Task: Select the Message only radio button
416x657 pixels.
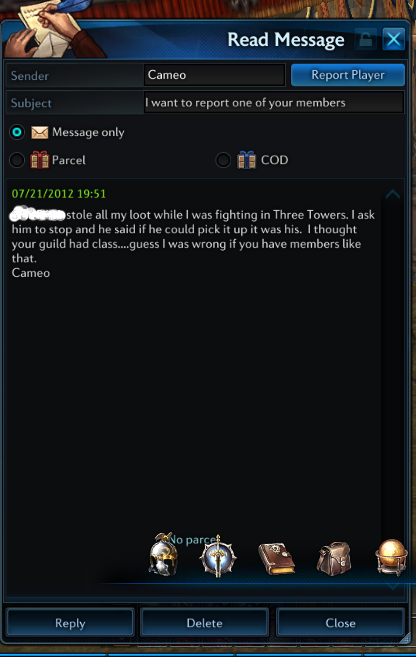Action: [x=17, y=132]
